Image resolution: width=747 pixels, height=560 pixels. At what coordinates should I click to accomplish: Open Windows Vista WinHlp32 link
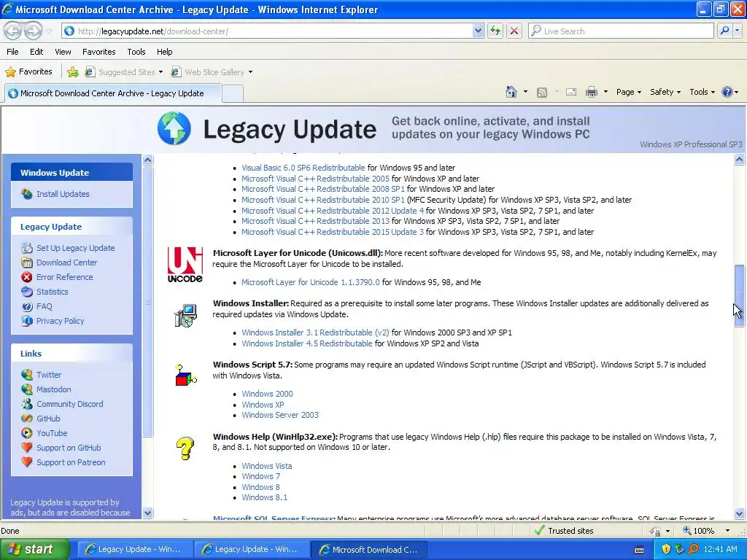click(x=267, y=466)
